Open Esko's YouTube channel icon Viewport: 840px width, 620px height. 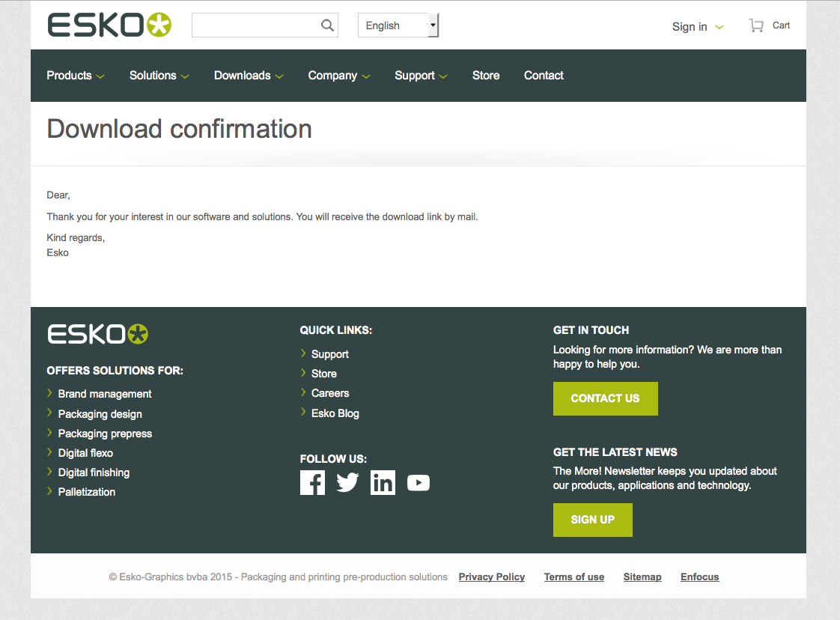point(419,483)
